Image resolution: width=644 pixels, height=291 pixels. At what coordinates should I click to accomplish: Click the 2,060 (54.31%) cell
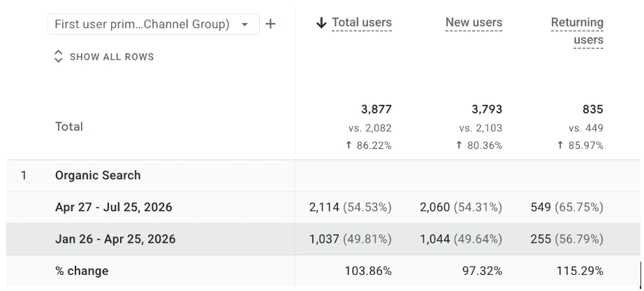tap(461, 208)
